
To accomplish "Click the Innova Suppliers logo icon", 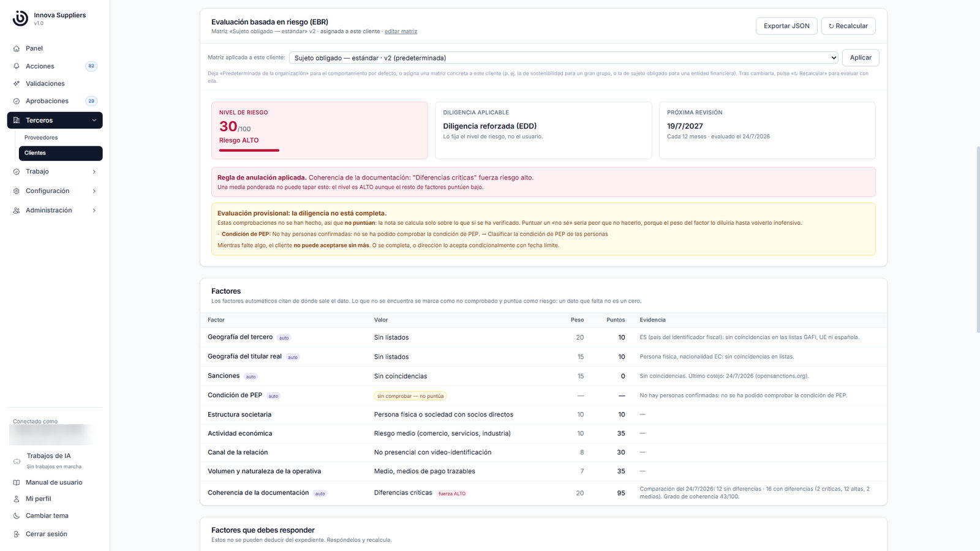I will pyautogui.click(x=20, y=18).
